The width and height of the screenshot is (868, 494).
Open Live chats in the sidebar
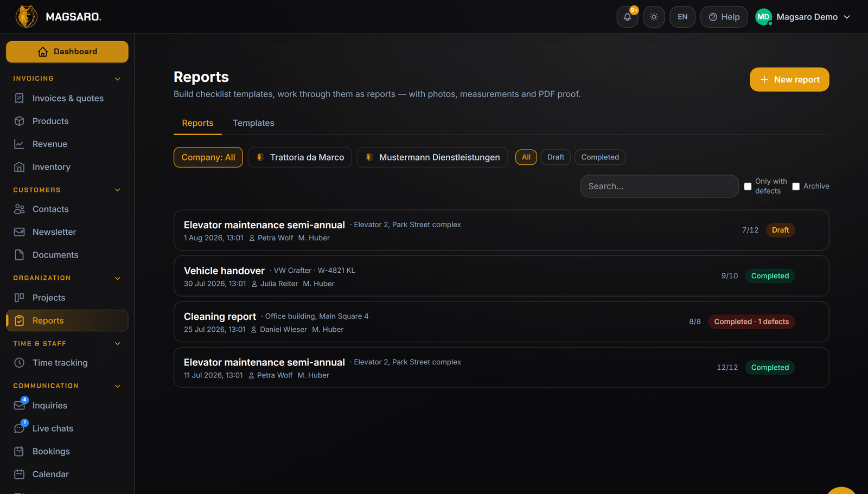click(x=67, y=428)
